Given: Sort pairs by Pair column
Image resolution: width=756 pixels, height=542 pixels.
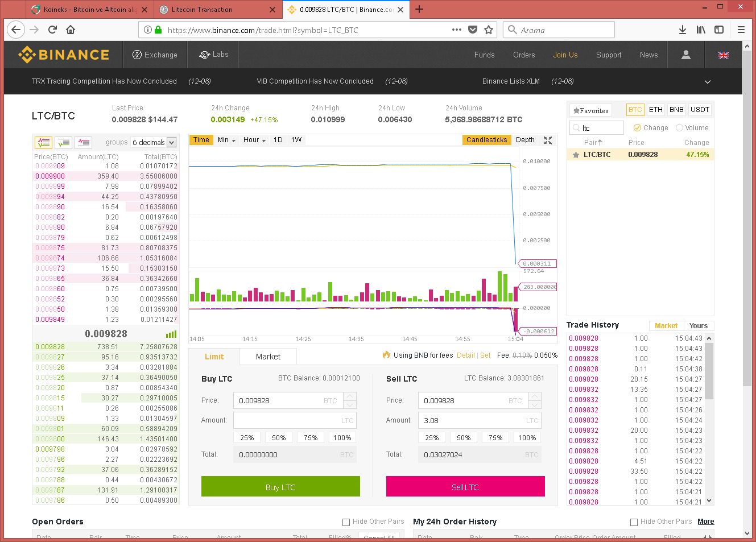Looking at the screenshot, I should [x=593, y=143].
